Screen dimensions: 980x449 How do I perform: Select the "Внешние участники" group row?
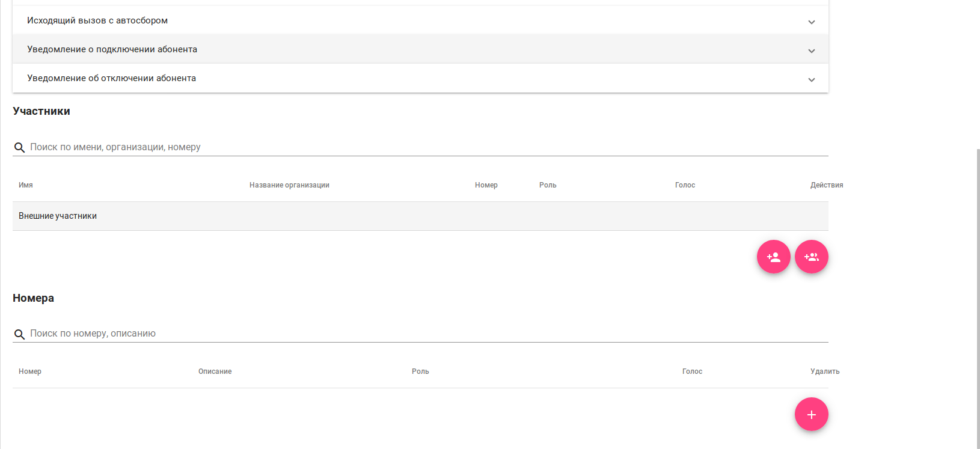(x=58, y=216)
